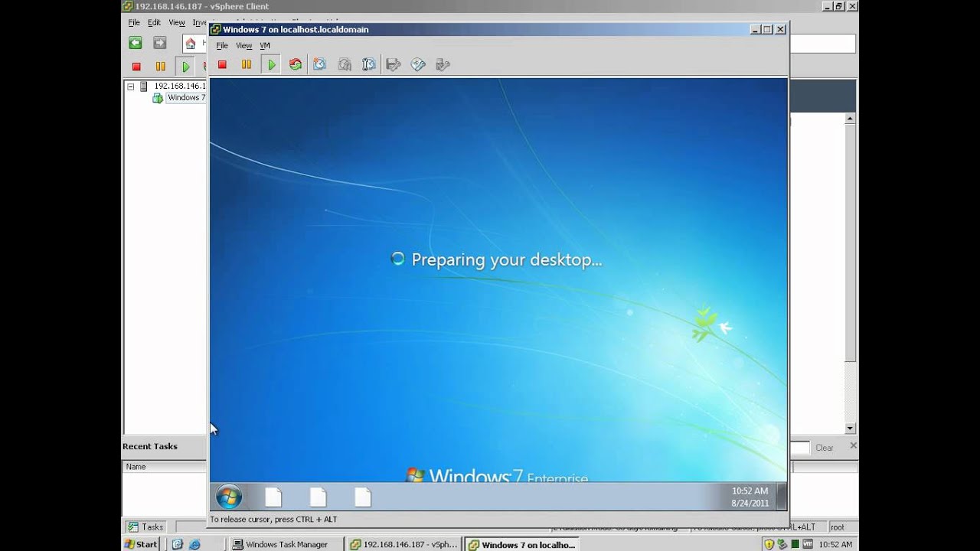The height and width of the screenshot is (551, 980).
Task: Open the File menu in vSphere Client window
Action: (x=134, y=23)
